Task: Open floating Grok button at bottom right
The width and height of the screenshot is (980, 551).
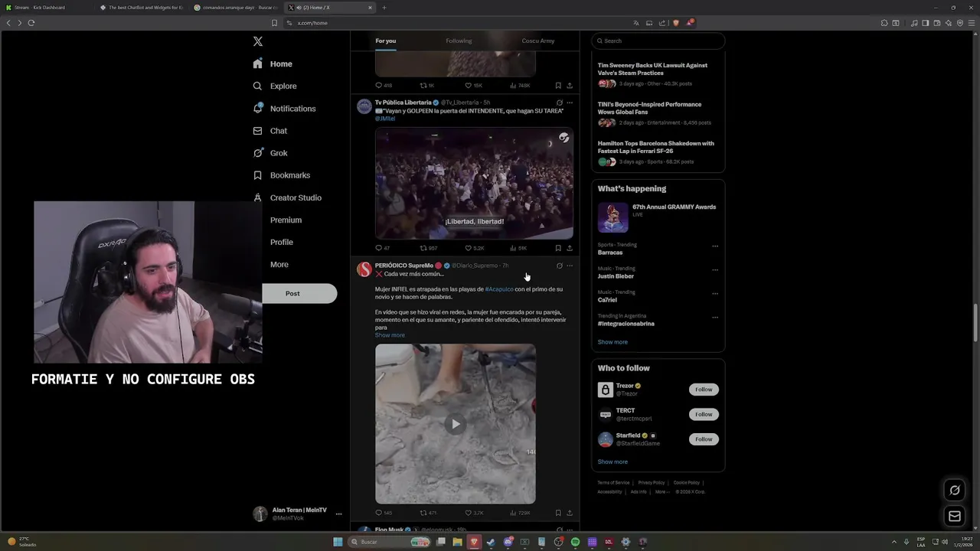Action: coord(955,491)
